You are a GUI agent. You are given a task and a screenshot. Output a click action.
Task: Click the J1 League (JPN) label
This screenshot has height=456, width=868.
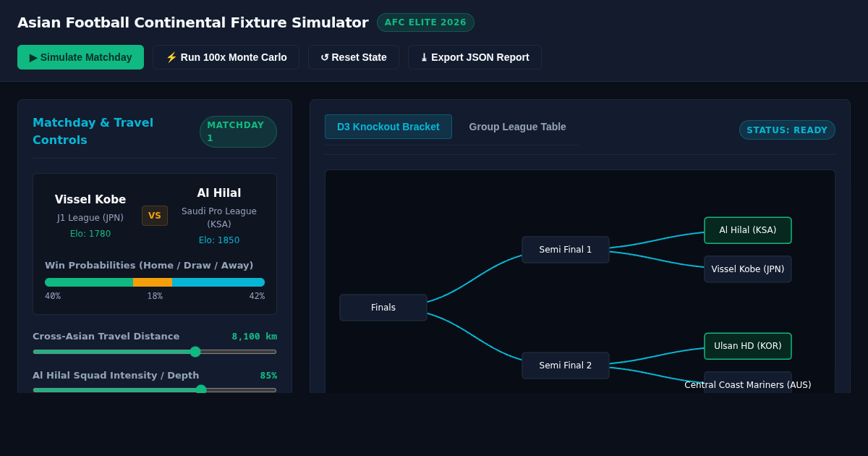(90, 218)
